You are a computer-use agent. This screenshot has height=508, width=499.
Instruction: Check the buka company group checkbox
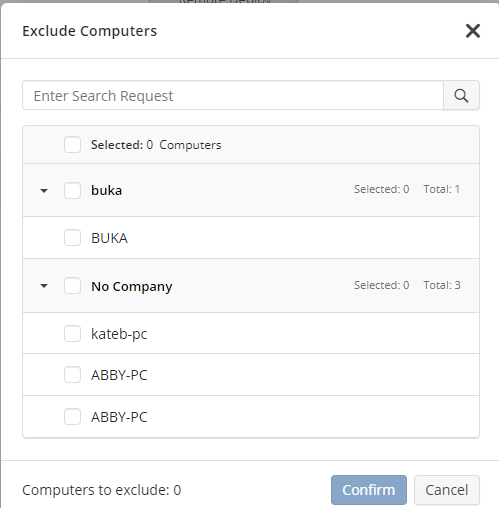click(72, 190)
